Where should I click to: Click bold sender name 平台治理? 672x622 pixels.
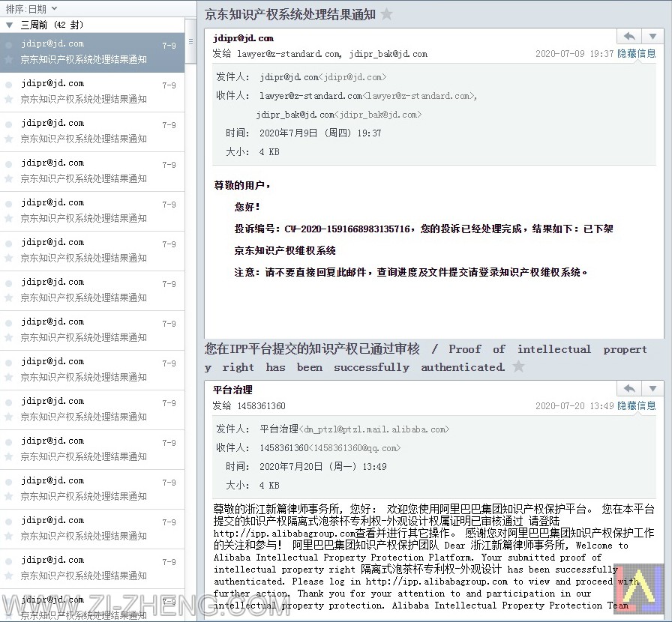[x=232, y=390]
